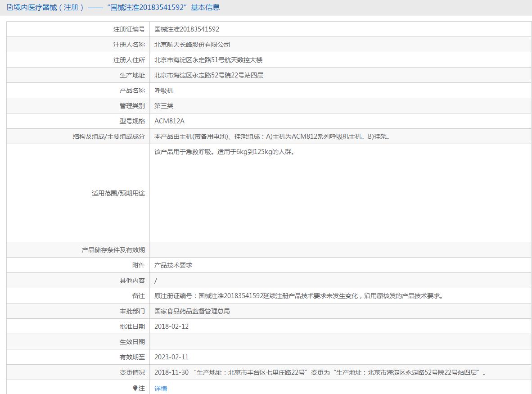Click the 产品名称 row label

pyautogui.click(x=132, y=91)
